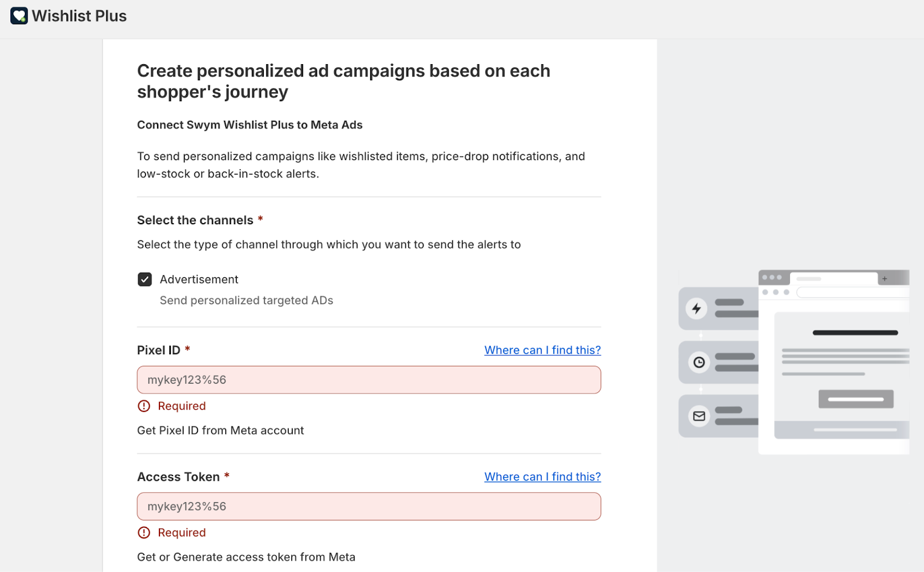Click the envelope mail icon in the illustration

coord(699,416)
